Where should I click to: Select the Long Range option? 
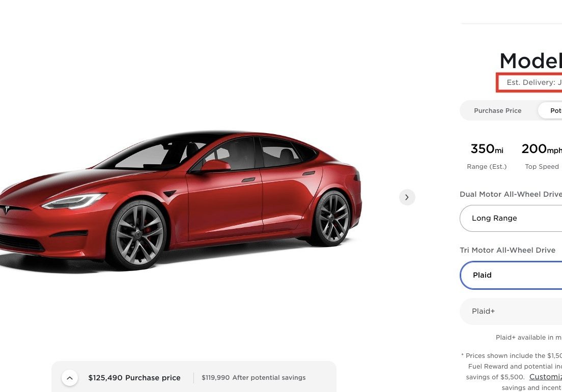pyautogui.click(x=511, y=219)
